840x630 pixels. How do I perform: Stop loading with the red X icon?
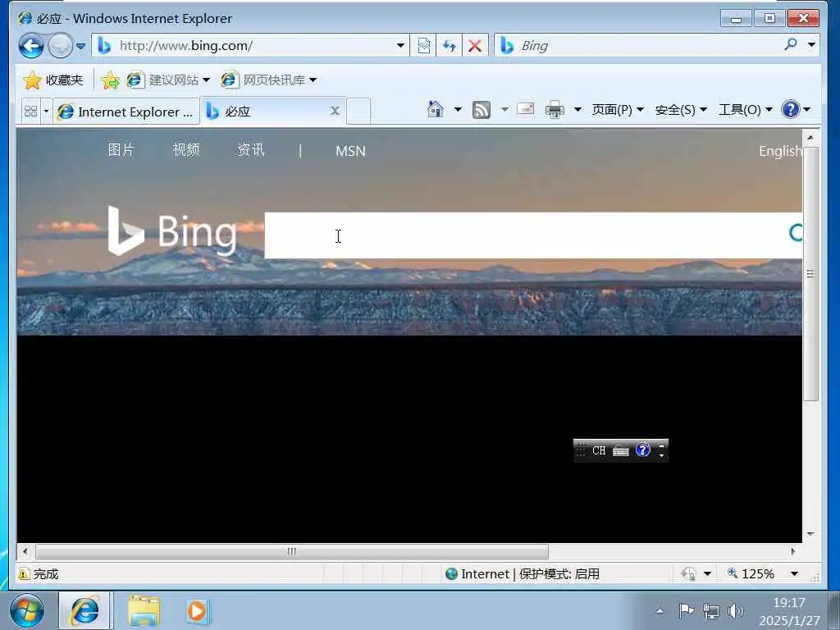coord(475,46)
